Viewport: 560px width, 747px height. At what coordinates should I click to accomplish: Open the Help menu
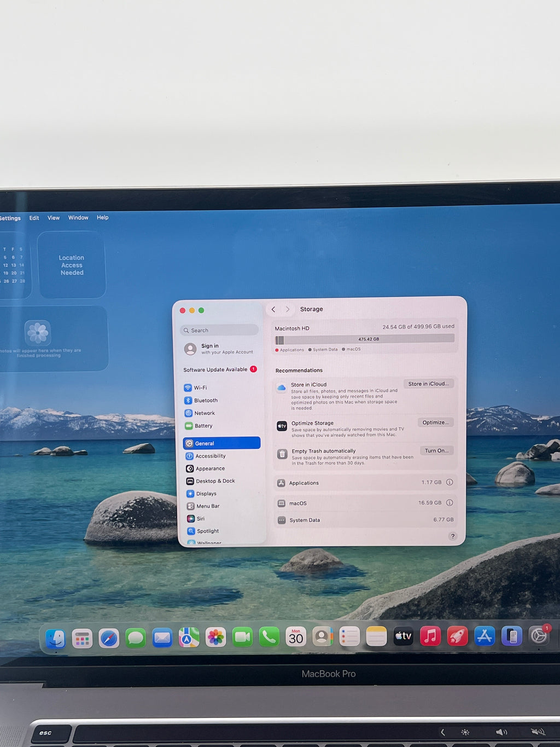[103, 217]
